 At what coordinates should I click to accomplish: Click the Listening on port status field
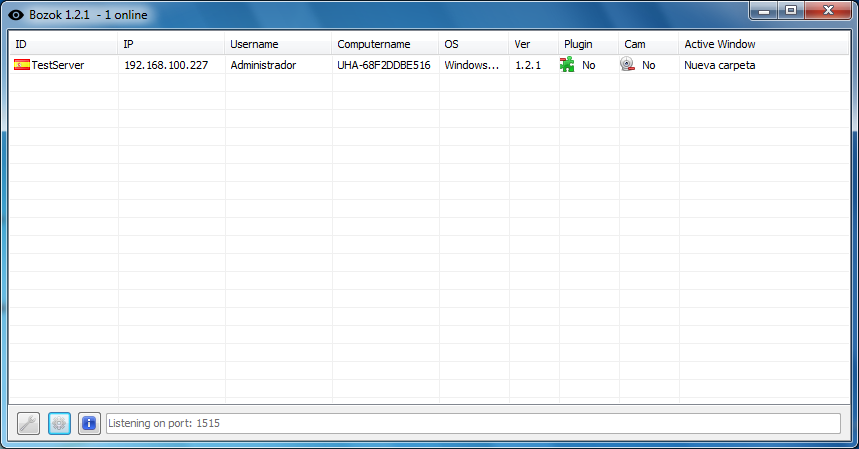pos(472,423)
